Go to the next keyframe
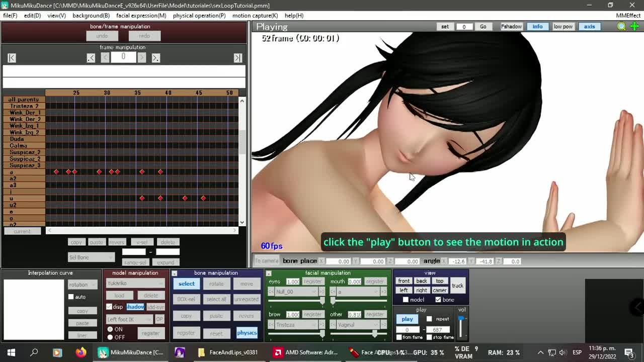 pyautogui.click(x=156, y=58)
